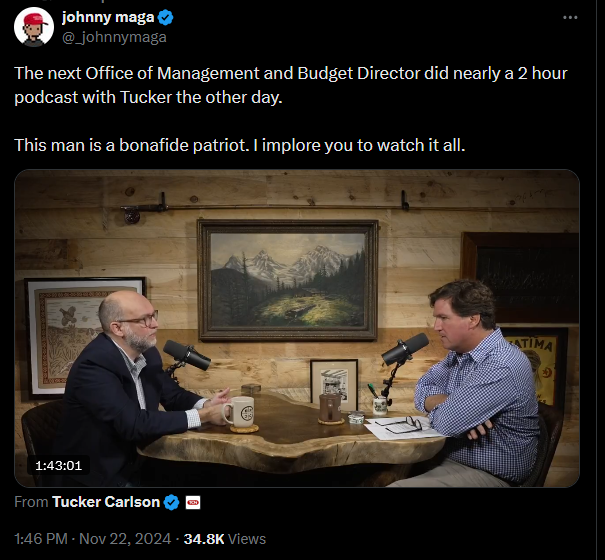Screen dimensions: 605x560
Task: Open the 1:46 PM timestamp link
Action: [41, 539]
